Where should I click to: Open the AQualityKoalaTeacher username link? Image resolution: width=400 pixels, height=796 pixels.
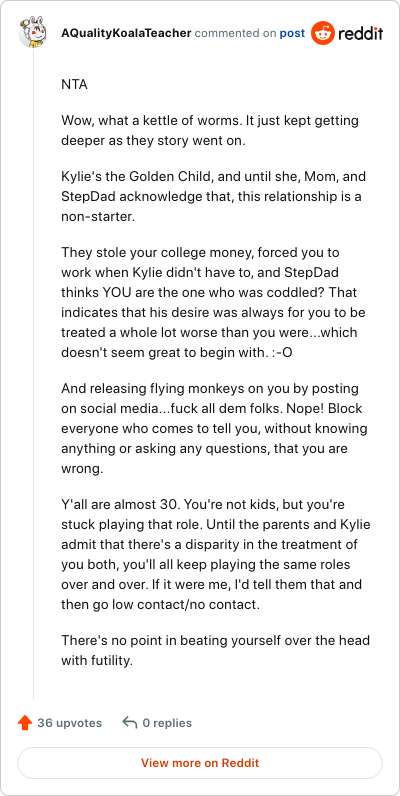pyautogui.click(x=126, y=34)
